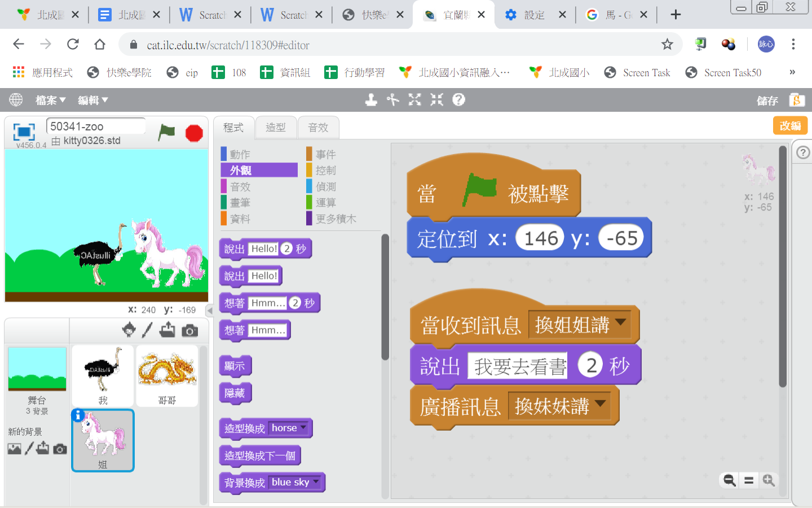The width and height of the screenshot is (812, 508).
Task: Choose new backdrop from library icon
Action: coord(15,449)
